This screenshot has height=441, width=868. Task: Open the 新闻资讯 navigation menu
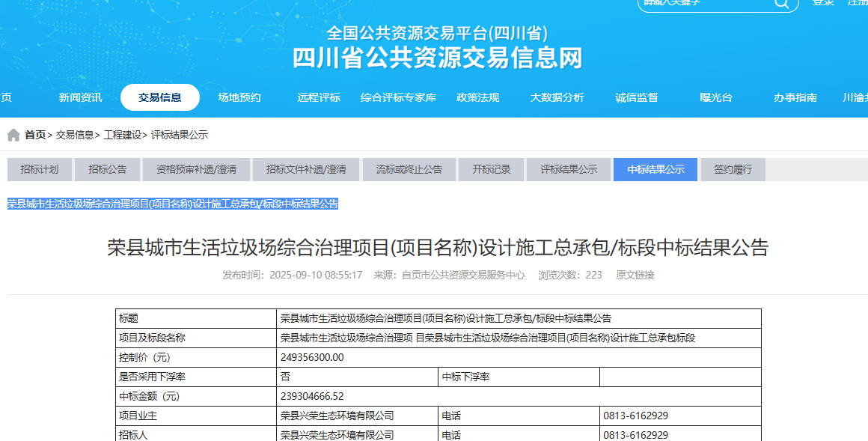(x=80, y=97)
